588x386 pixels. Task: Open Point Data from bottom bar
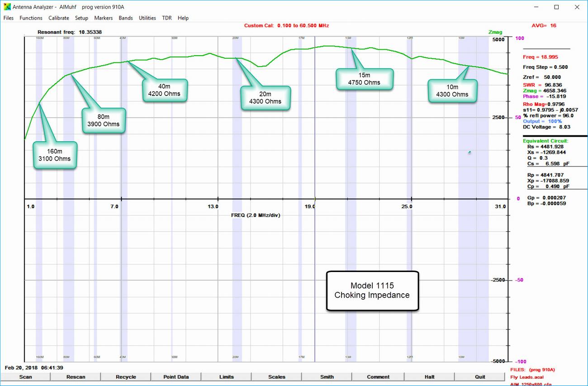(176, 377)
